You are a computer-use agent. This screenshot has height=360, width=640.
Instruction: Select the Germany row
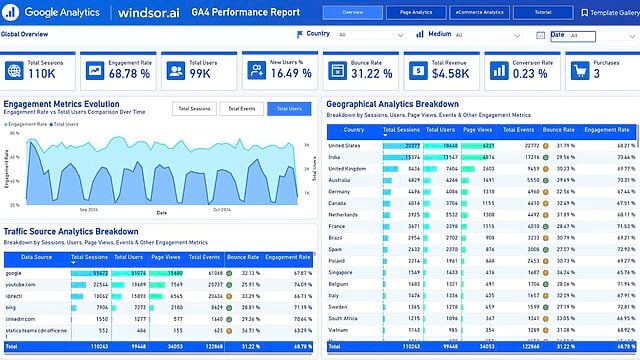[482, 191]
